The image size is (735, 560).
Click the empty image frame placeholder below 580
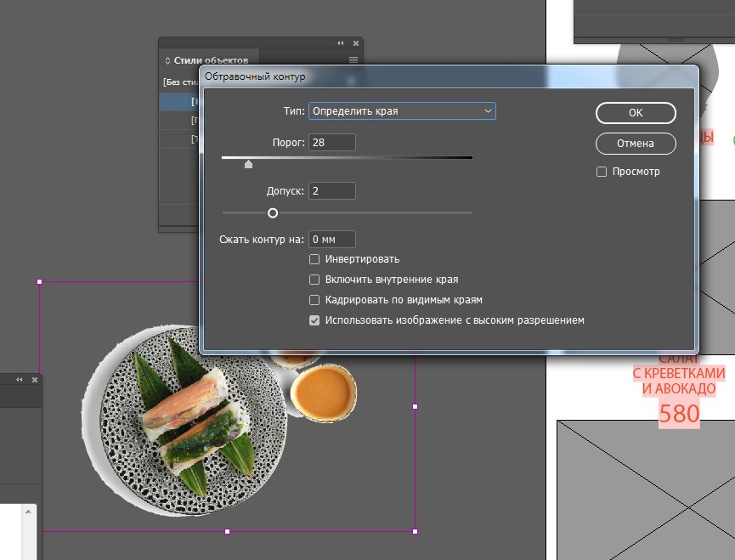click(646, 489)
